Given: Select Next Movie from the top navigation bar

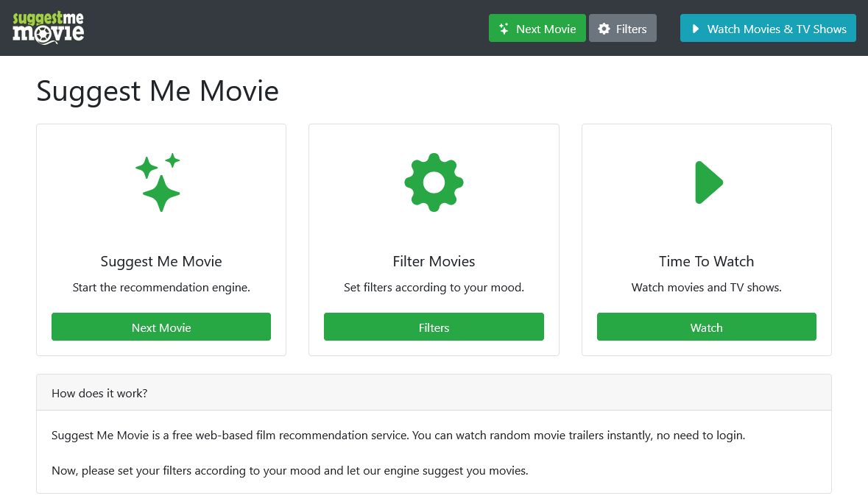Looking at the screenshot, I should point(537,28).
